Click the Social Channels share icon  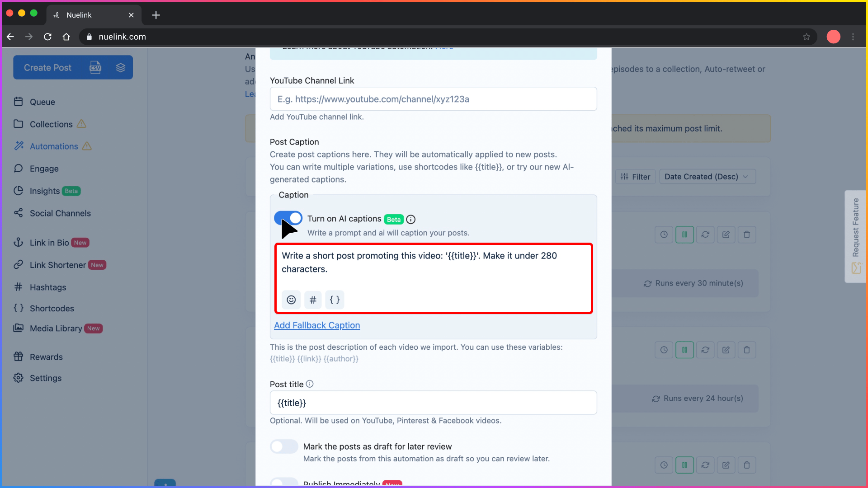point(18,213)
